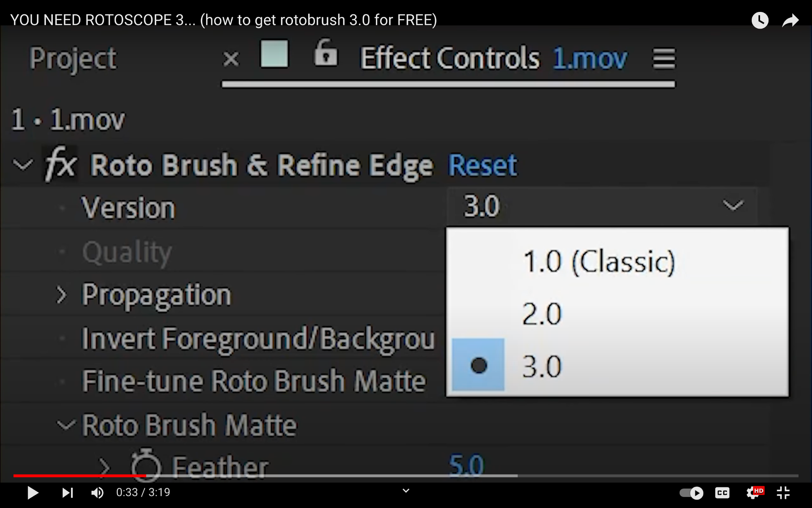Choose 1.0 (Classic) from version list

[x=599, y=262]
